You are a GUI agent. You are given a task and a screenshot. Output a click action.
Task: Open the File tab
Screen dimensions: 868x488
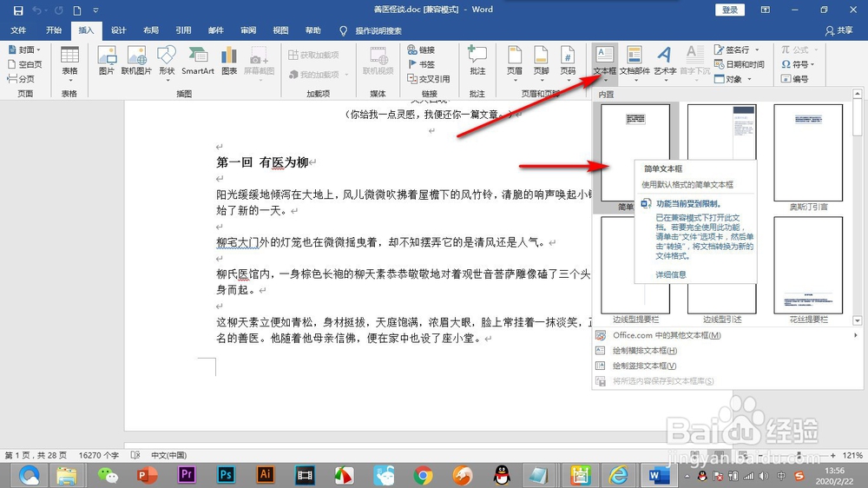click(x=18, y=30)
